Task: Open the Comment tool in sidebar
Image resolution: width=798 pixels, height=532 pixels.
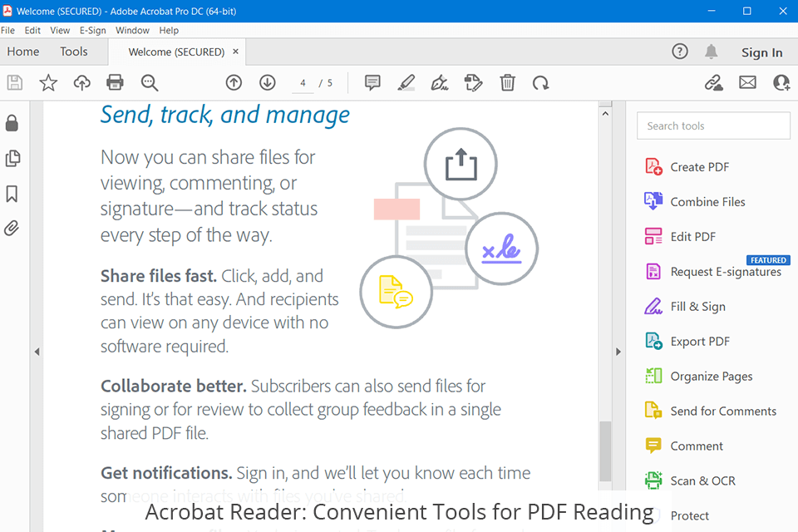Action: click(683, 446)
